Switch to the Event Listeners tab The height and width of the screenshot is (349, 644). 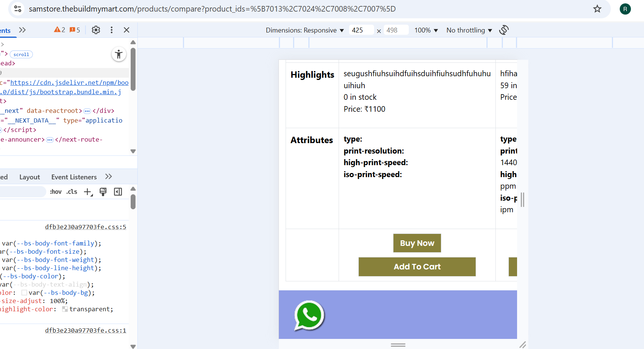click(x=74, y=177)
